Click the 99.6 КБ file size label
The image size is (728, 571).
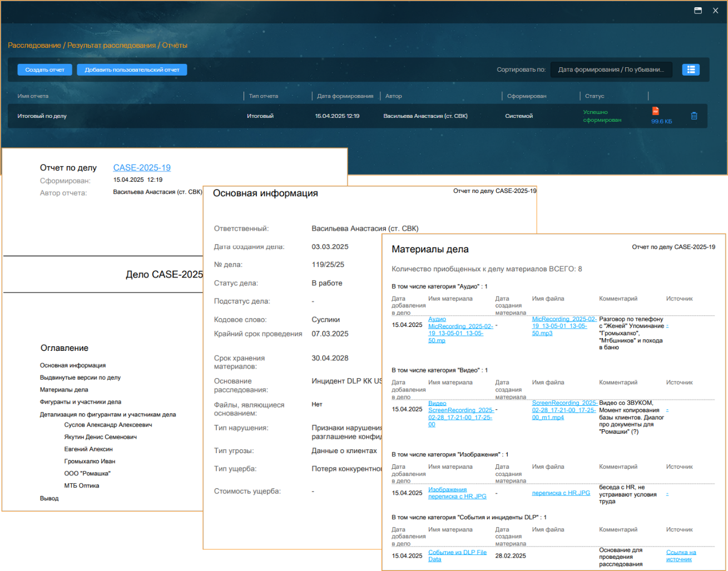click(661, 121)
